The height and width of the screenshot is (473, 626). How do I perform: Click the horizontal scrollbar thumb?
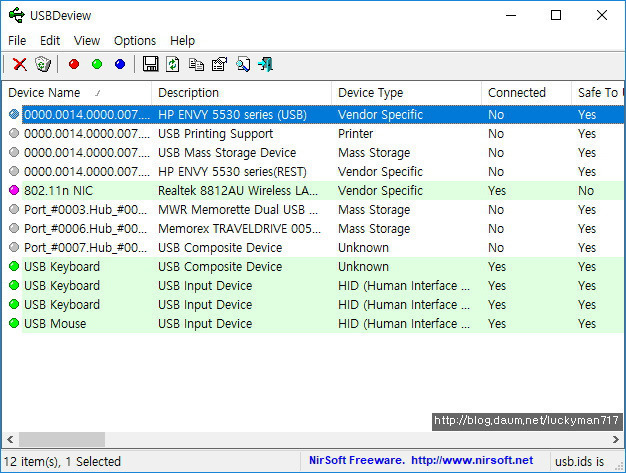62,439
